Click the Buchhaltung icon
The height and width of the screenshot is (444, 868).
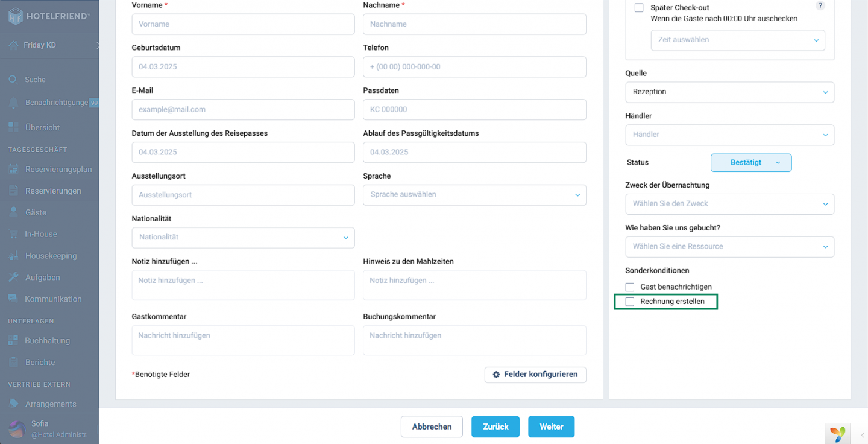coord(13,341)
